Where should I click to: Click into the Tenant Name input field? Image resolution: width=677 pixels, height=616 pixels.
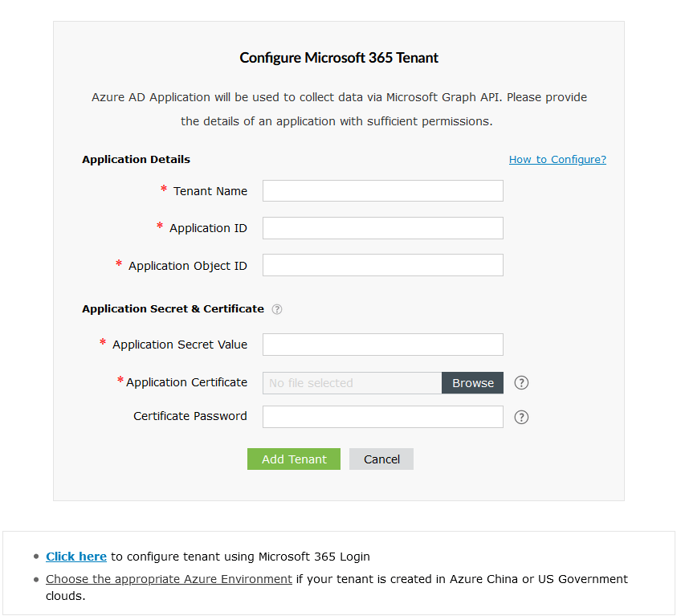382,190
